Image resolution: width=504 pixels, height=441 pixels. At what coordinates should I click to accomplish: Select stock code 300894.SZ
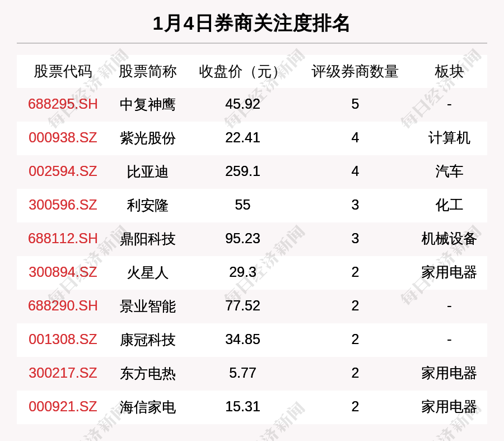click(x=63, y=272)
